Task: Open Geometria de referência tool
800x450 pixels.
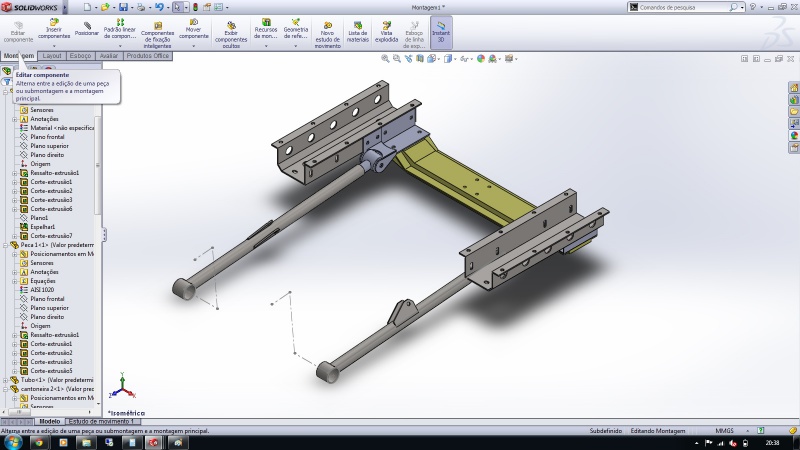Action: (295, 29)
